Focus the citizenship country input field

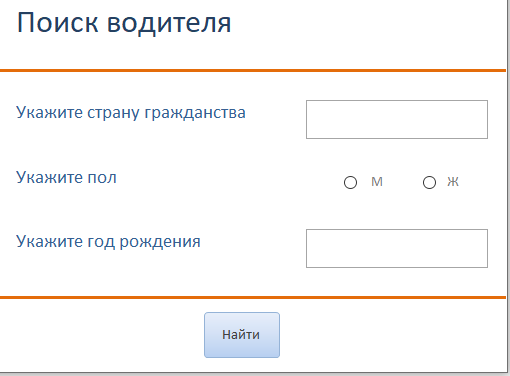(x=397, y=119)
